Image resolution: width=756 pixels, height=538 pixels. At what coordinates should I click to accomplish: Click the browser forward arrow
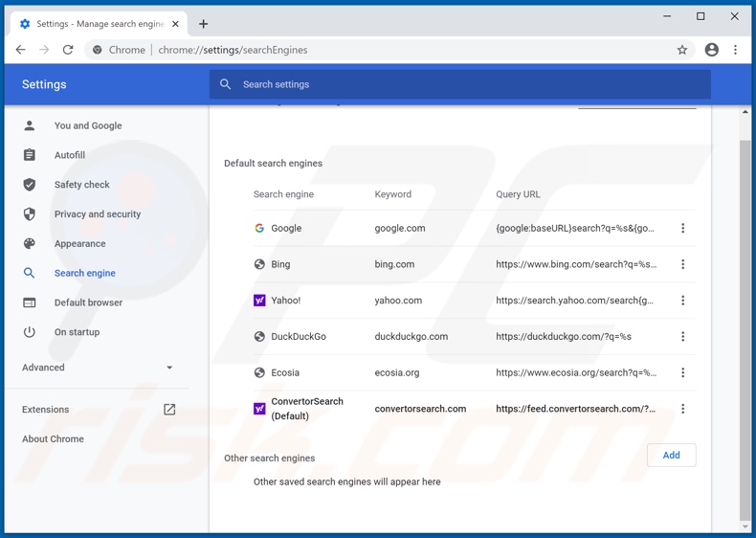tap(44, 50)
